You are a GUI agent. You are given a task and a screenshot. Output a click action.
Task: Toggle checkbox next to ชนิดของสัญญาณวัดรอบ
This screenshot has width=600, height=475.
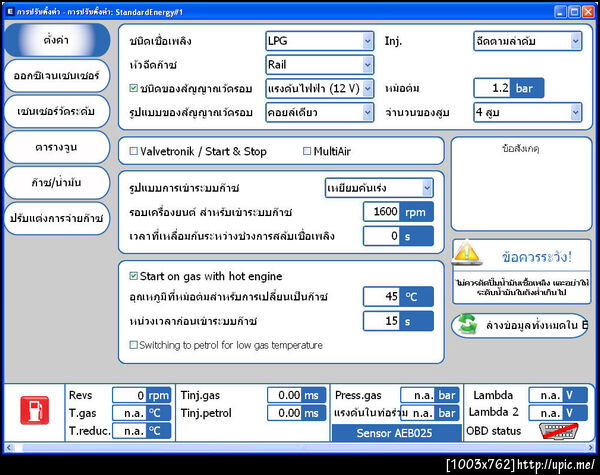(134, 88)
